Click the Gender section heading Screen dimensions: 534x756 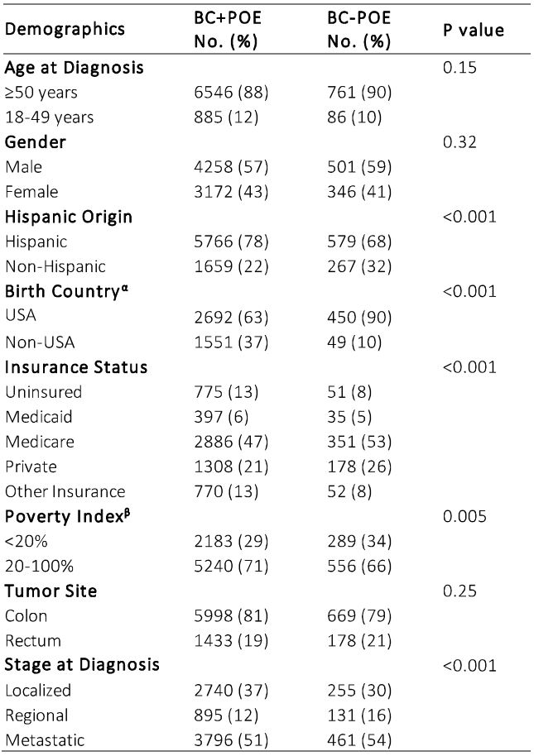coord(36,141)
